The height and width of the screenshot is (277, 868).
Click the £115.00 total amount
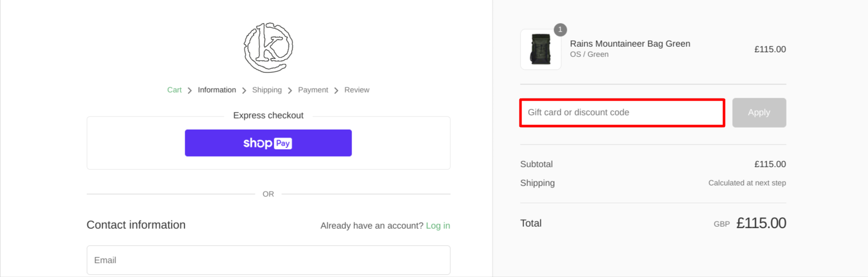(761, 223)
